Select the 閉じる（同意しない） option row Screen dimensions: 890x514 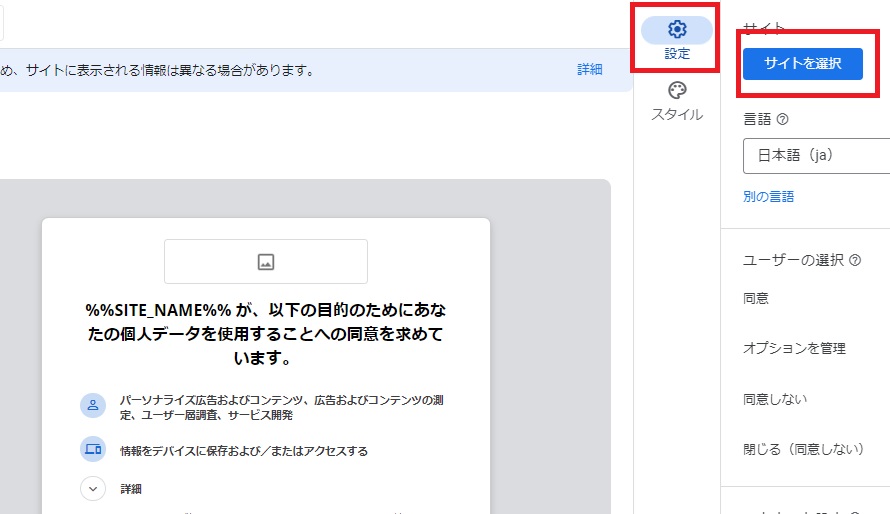[x=803, y=449]
